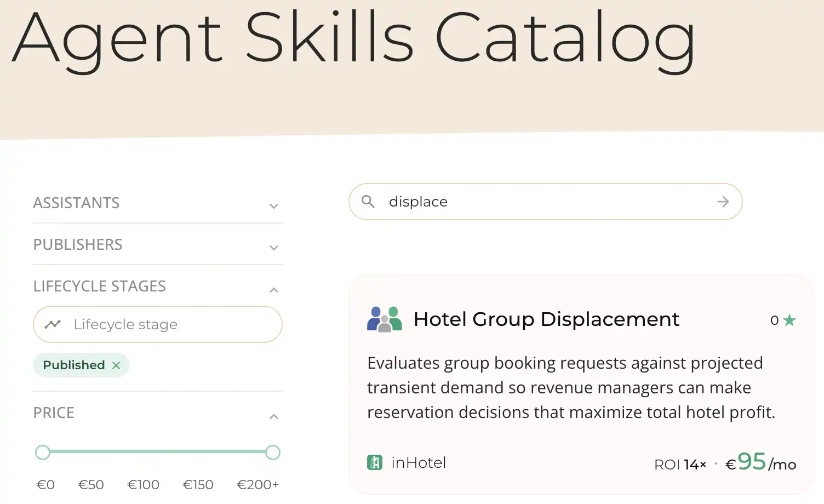
Task: Click the lifecycle stage trend icon
Action: tap(53, 324)
